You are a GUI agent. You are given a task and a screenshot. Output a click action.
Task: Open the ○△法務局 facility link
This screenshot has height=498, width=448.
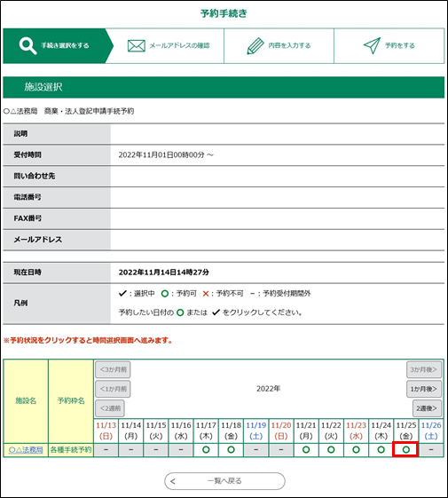pyautogui.click(x=26, y=450)
